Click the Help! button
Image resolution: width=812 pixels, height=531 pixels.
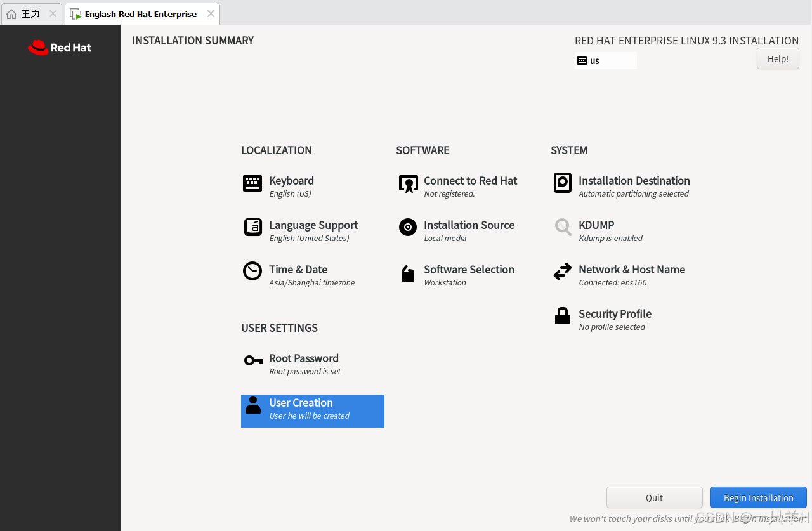778,58
